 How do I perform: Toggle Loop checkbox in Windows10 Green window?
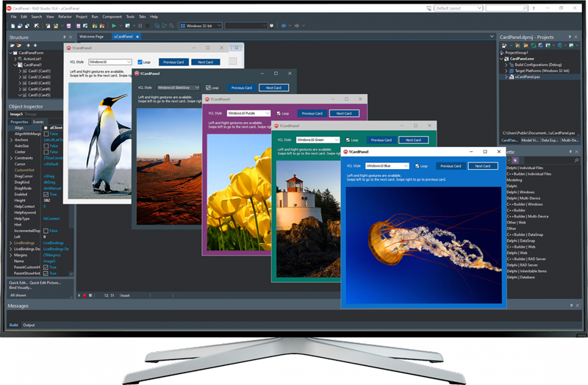click(348, 140)
